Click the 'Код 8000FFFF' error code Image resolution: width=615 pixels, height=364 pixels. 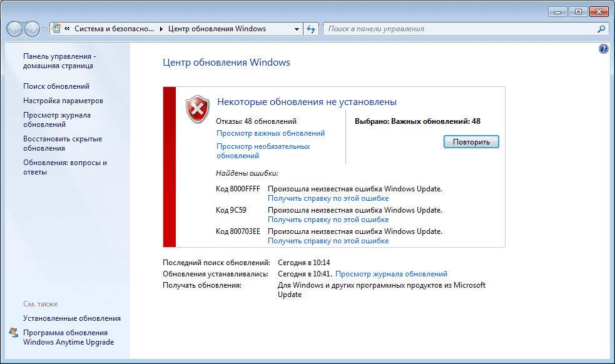coord(238,189)
